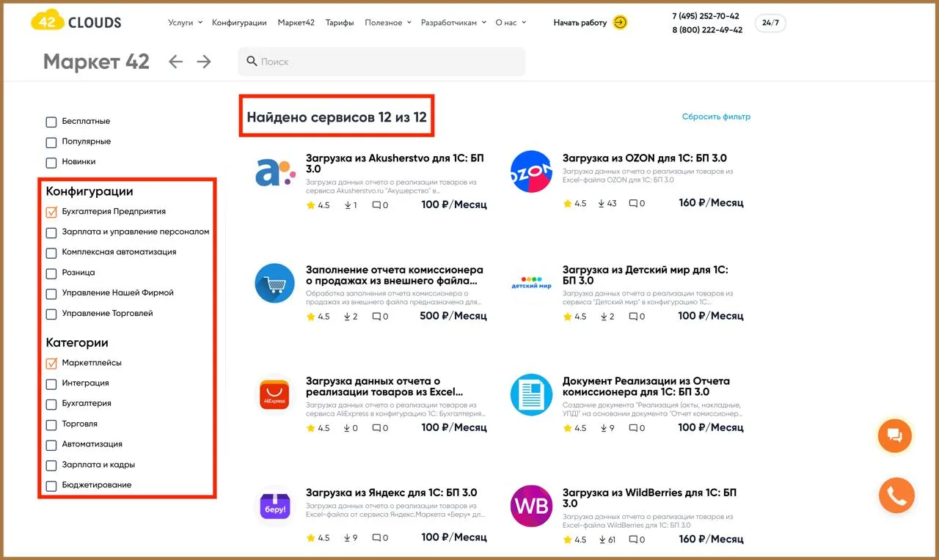
Task: Uncheck Бухгалтерия Предприятия configuration
Action: pos(51,212)
